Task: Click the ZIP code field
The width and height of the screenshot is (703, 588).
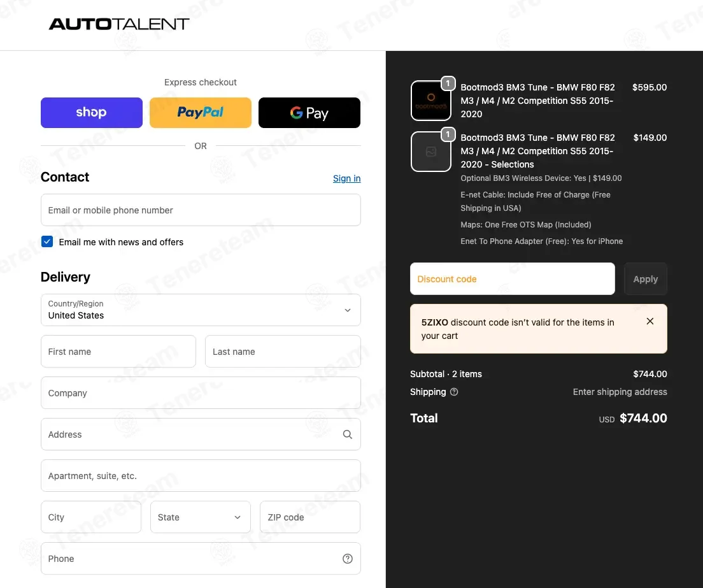Action: pyautogui.click(x=310, y=517)
